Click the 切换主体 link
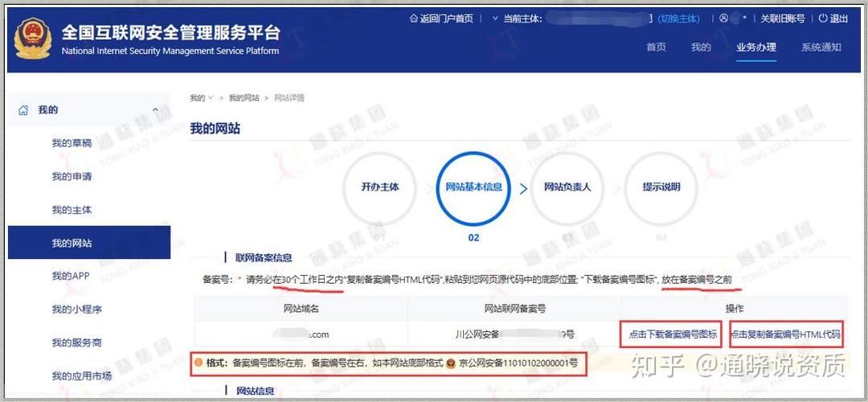The image size is (868, 402). pyautogui.click(x=678, y=18)
